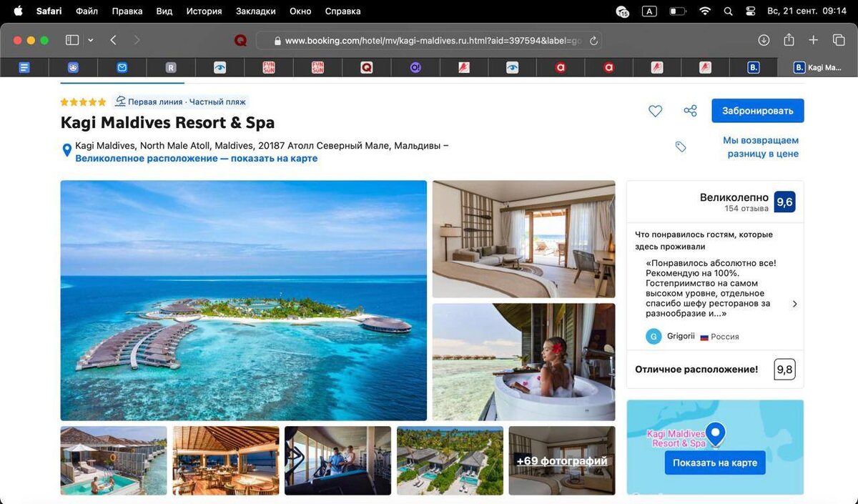This screenshot has width=858, height=504.
Task: Open the macOS Control Center icon
Action: click(x=751, y=11)
